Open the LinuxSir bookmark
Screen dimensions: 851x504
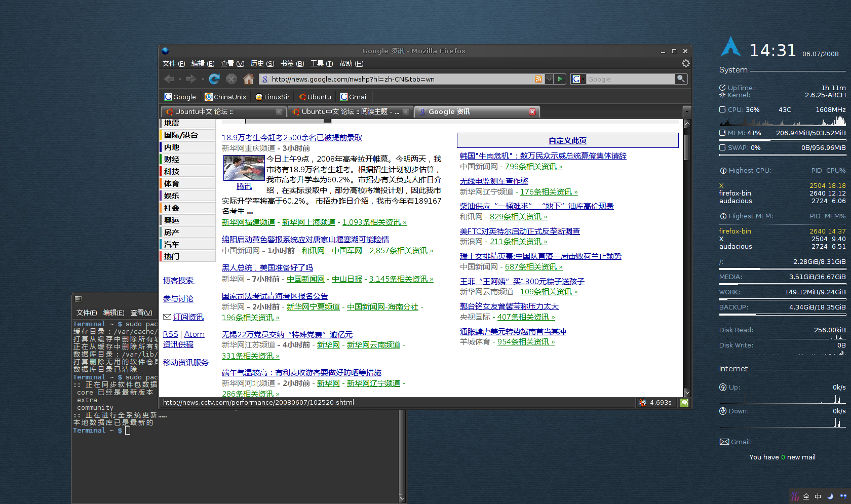[273, 97]
